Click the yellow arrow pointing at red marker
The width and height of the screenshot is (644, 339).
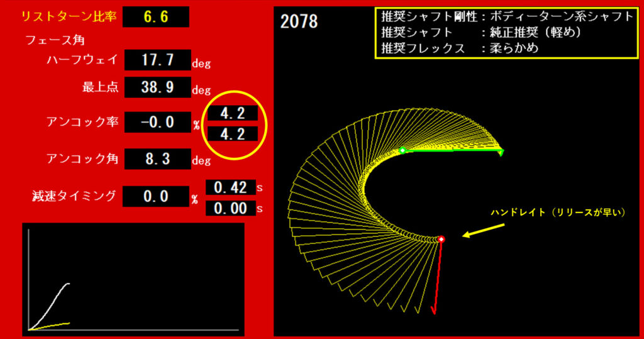tap(483, 230)
